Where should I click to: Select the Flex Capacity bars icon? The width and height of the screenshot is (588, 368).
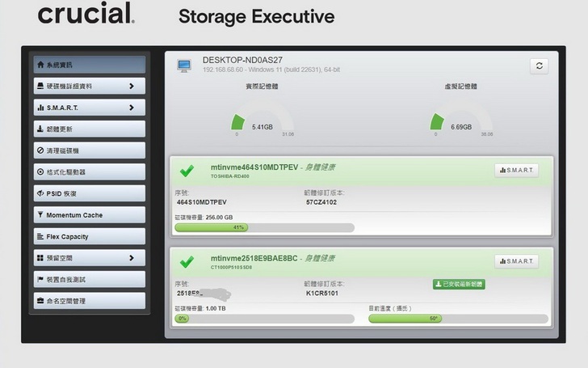tap(40, 237)
